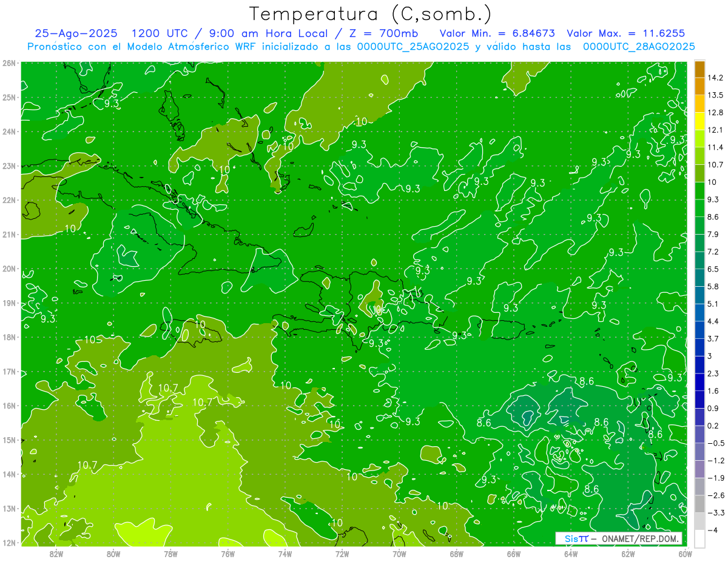The height and width of the screenshot is (562, 728).
Task: Click the '-2.6' color bar label
Action: tap(715, 495)
